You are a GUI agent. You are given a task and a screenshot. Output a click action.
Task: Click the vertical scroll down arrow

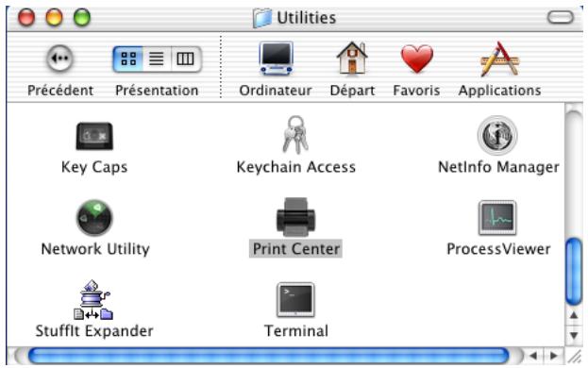click(574, 334)
